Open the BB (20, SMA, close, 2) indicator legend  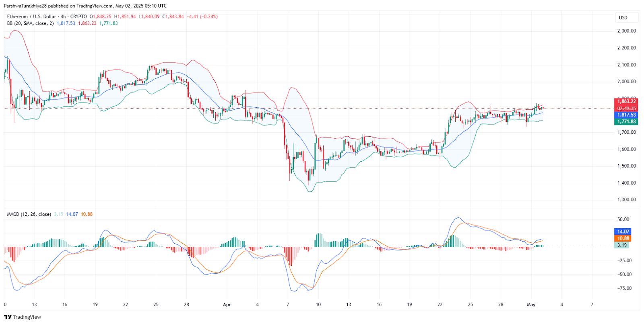point(30,23)
